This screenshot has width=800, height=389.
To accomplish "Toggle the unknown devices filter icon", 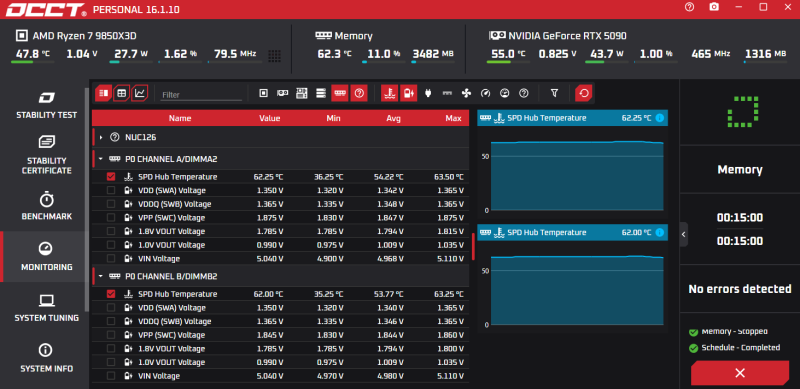I will (x=359, y=93).
